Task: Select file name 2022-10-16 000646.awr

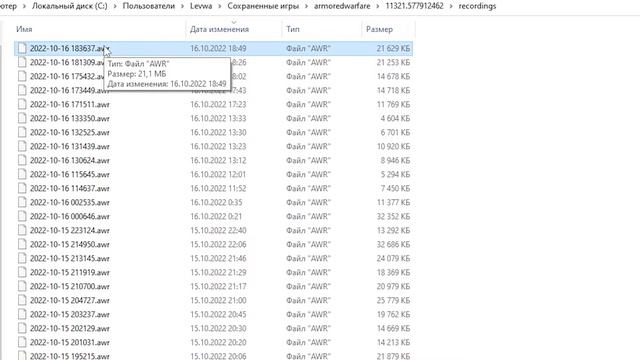Action: (70, 216)
